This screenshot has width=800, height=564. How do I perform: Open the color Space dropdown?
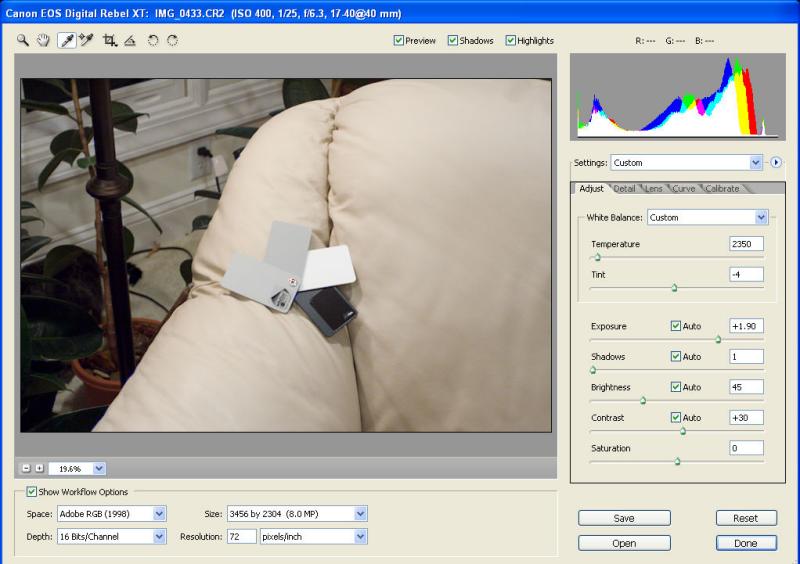click(x=111, y=514)
